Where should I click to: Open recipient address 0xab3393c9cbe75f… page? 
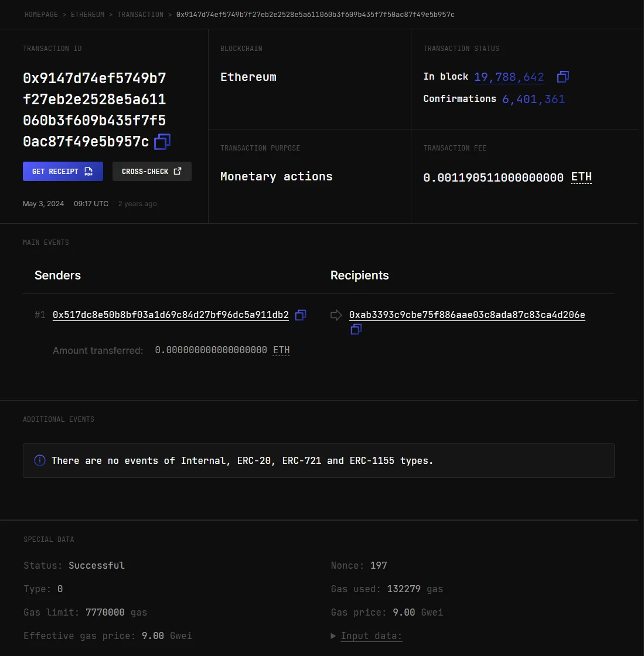tap(467, 315)
